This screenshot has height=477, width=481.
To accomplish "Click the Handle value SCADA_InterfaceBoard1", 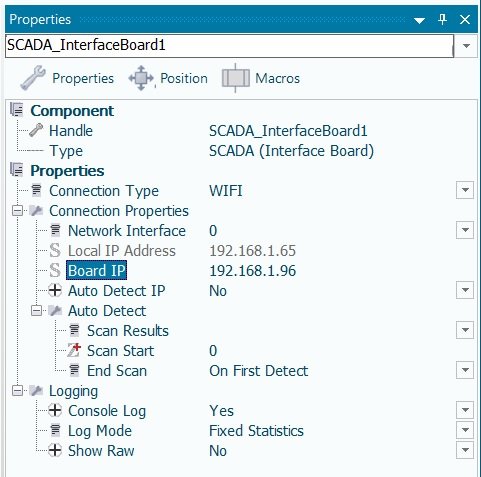I will click(288, 131).
